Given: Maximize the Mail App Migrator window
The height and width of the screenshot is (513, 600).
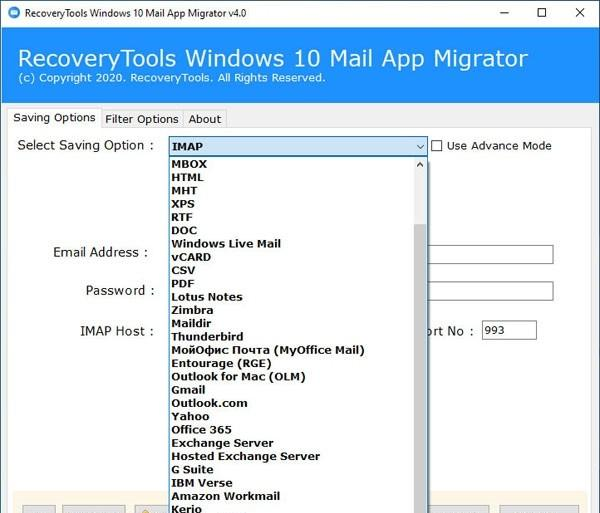Looking at the screenshot, I should click(541, 13).
